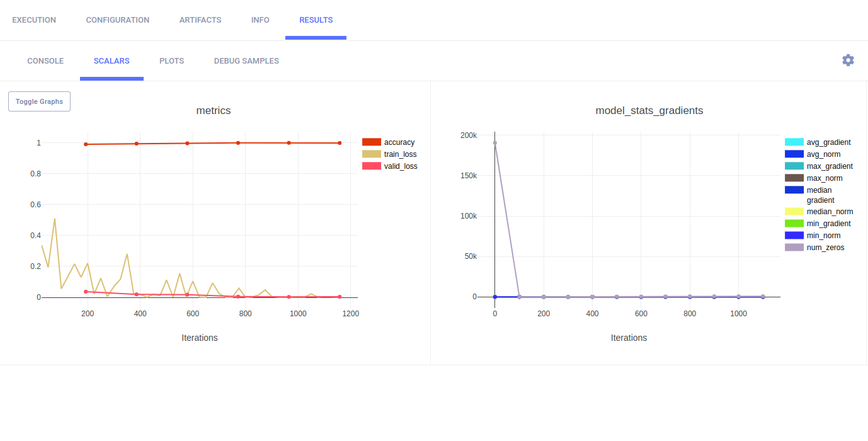Select the Info tab

(260, 20)
